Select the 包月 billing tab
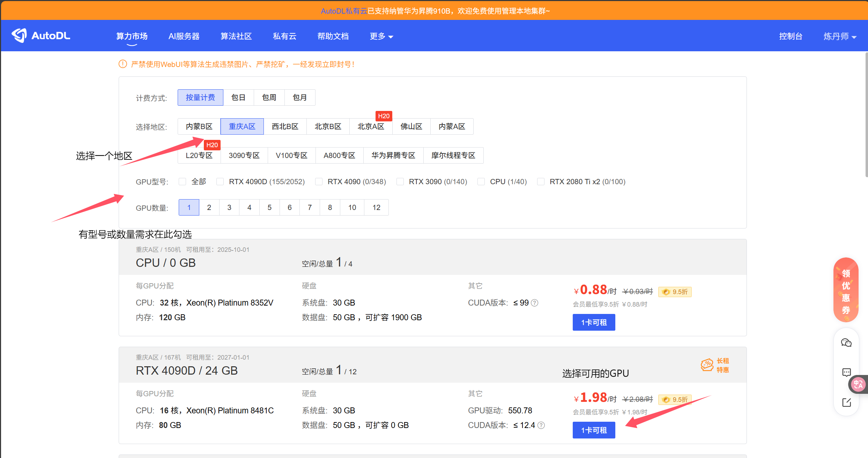Viewport: 868px width, 458px height. click(299, 98)
